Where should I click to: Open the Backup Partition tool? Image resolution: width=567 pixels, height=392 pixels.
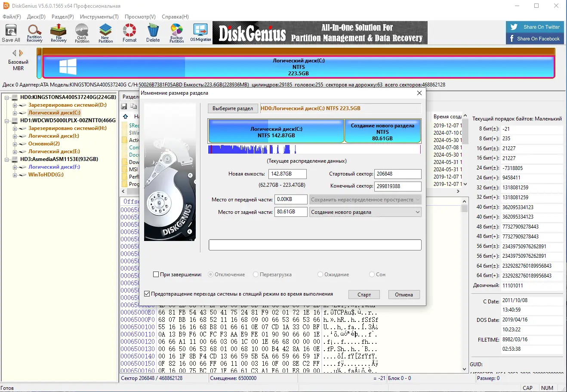pyautogui.click(x=176, y=33)
